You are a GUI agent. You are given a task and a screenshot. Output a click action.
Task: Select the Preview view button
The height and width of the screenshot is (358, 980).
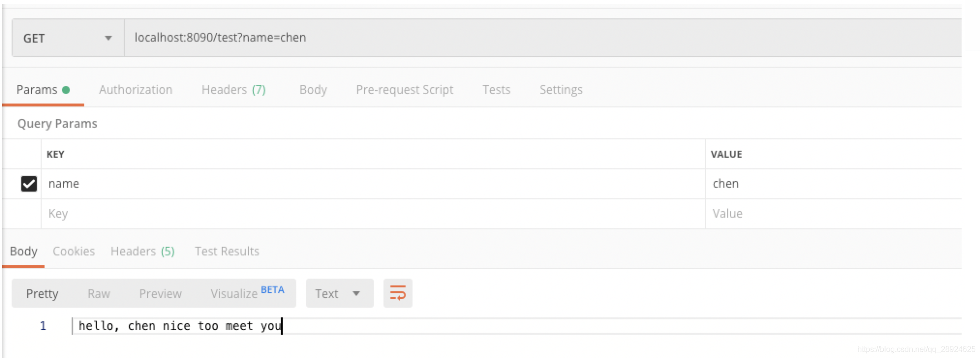(160, 294)
